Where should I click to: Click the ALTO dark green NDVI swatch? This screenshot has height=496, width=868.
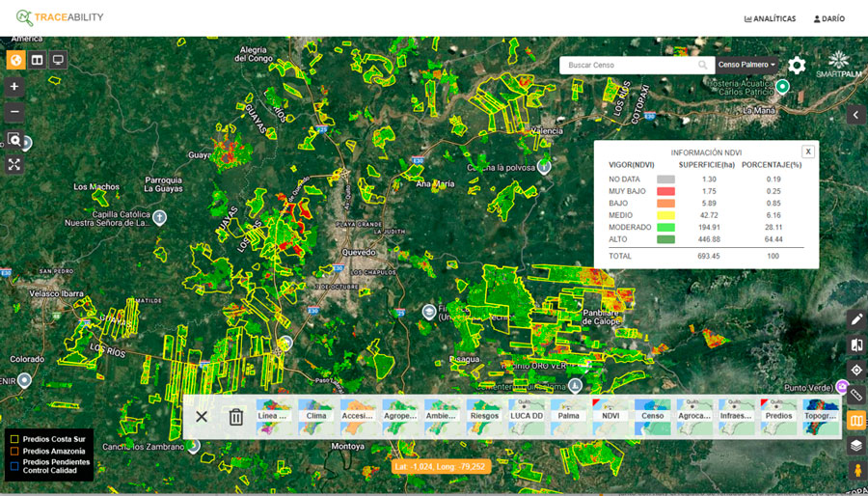click(665, 239)
